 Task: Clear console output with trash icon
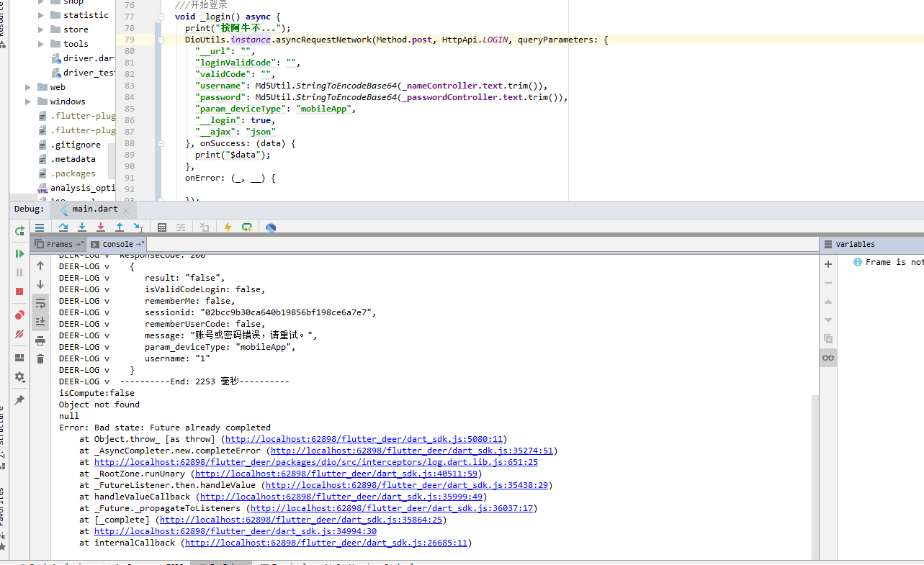(x=40, y=358)
